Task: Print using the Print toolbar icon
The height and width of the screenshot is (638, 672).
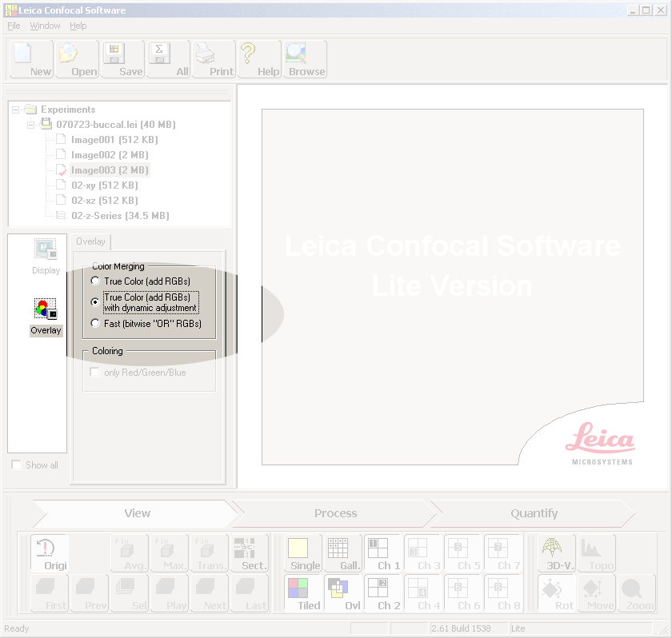Action: tap(214, 59)
